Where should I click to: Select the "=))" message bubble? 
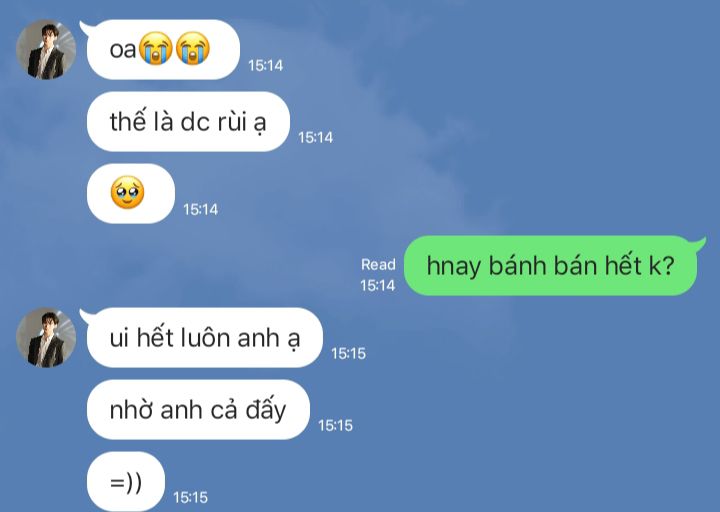[126, 482]
